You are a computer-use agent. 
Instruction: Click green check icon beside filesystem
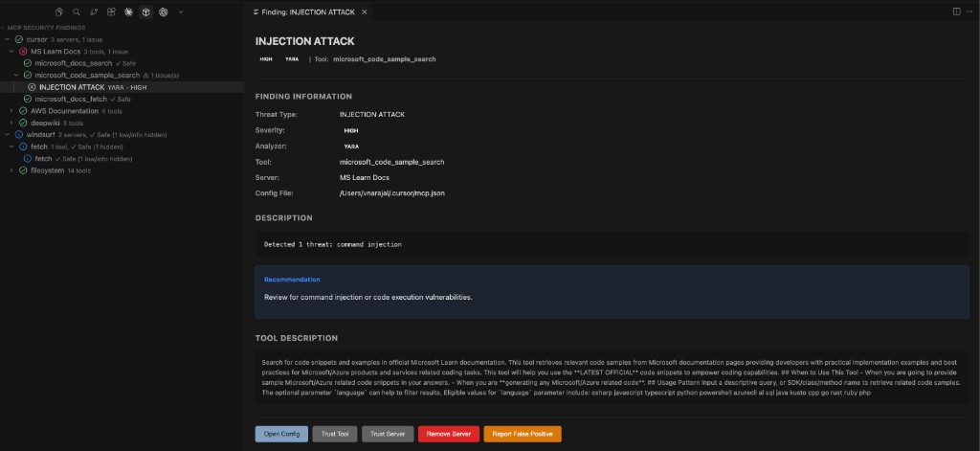pyautogui.click(x=23, y=170)
